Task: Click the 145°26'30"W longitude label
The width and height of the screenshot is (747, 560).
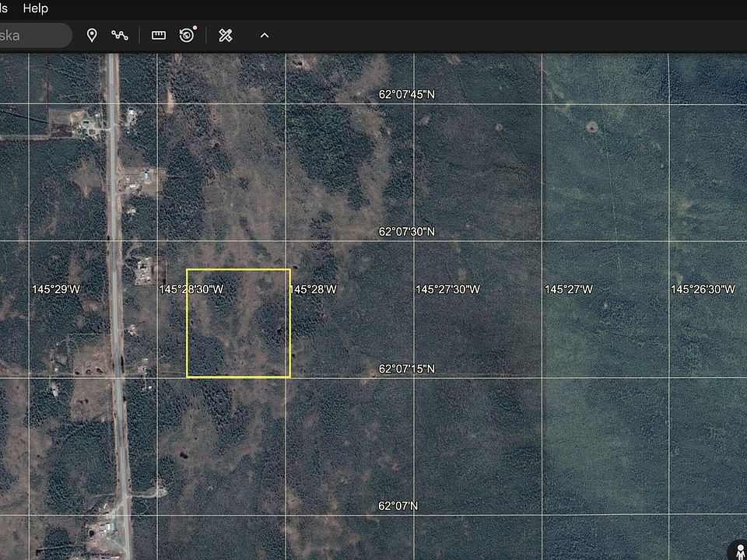Action: click(x=703, y=289)
